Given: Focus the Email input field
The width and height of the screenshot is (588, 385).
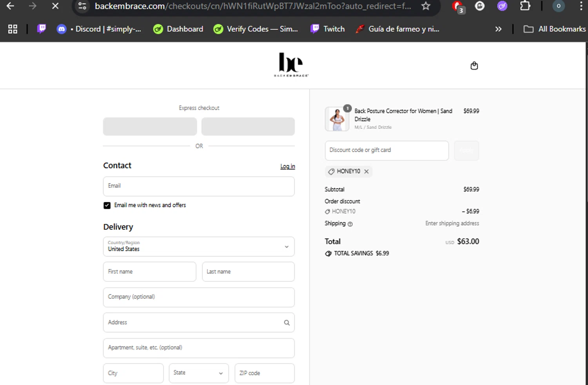Looking at the screenshot, I should click(199, 186).
